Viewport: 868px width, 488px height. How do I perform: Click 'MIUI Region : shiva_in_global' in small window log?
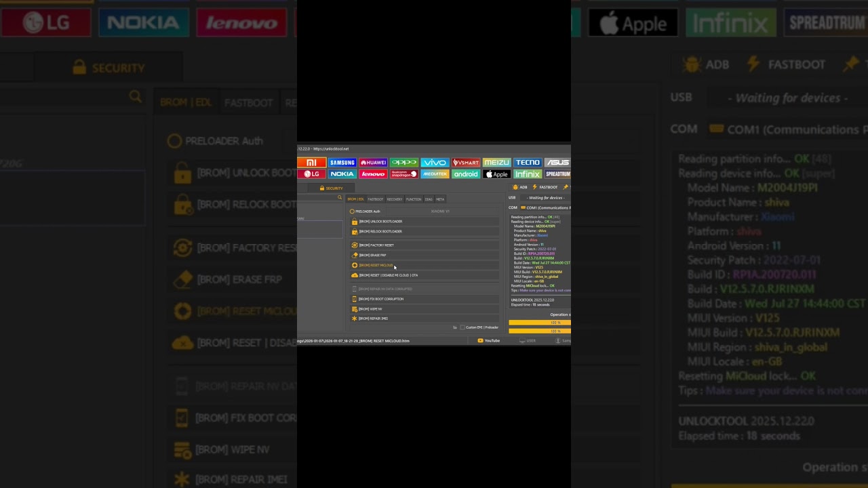pyautogui.click(x=536, y=277)
